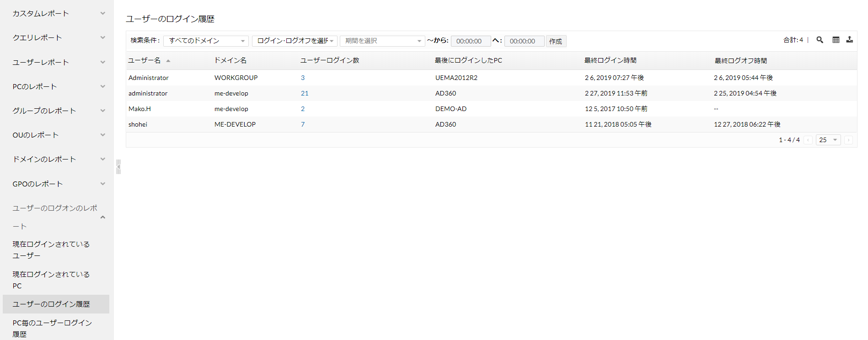The image size is (868, 340).
Task: Open login count 2 for Mako.H
Action: [x=303, y=109]
